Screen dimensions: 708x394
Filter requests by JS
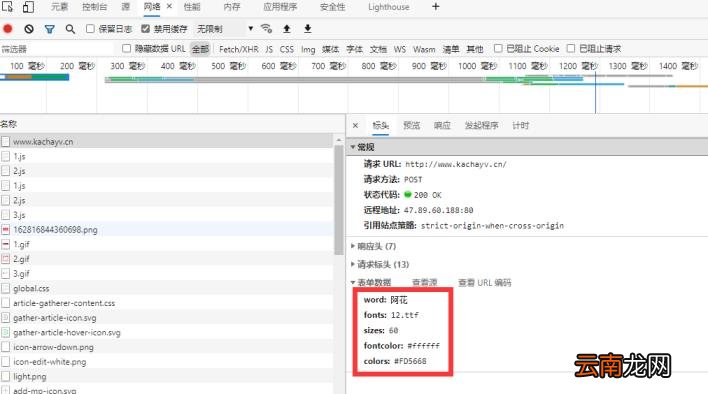269,49
